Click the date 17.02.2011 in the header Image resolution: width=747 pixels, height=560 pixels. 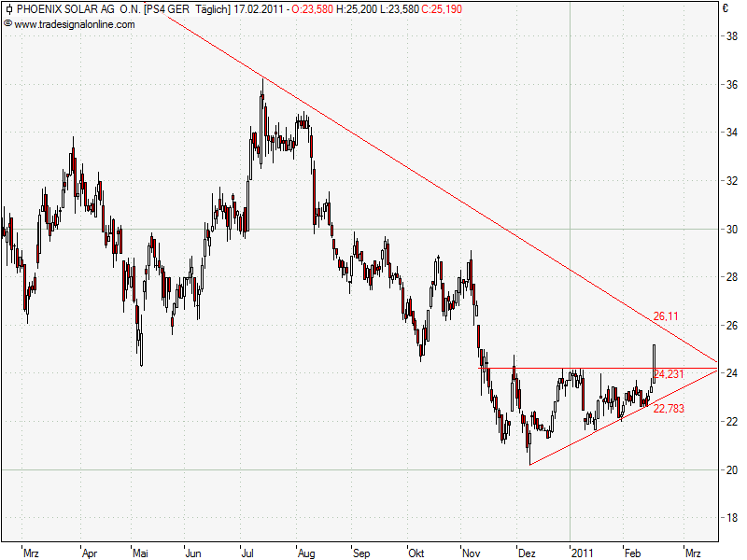pos(258,9)
